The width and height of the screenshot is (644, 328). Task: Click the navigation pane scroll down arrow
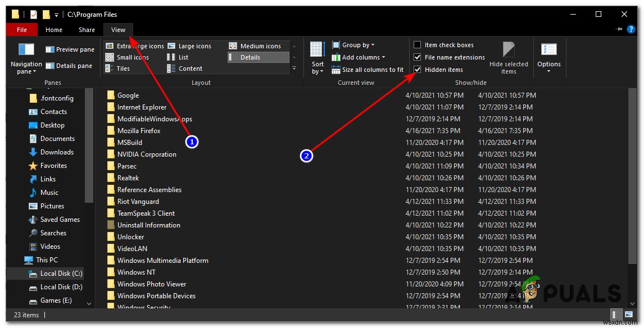(x=89, y=304)
